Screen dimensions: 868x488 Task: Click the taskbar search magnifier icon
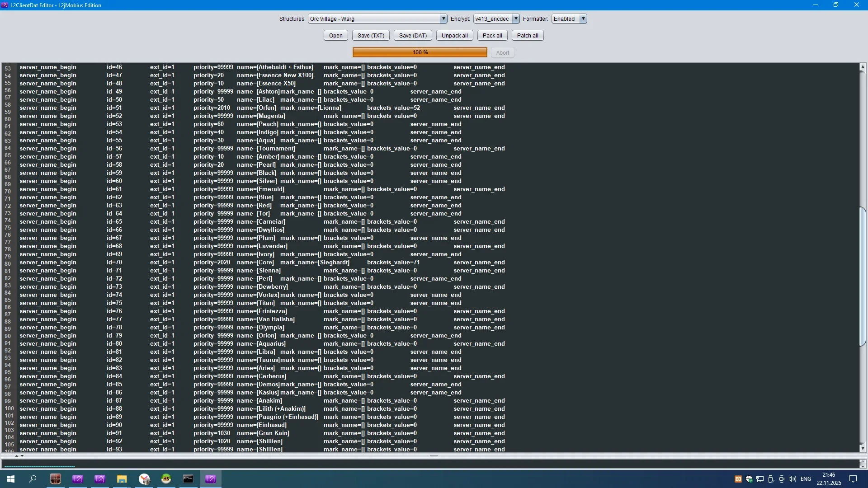pyautogui.click(x=33, y=479)
